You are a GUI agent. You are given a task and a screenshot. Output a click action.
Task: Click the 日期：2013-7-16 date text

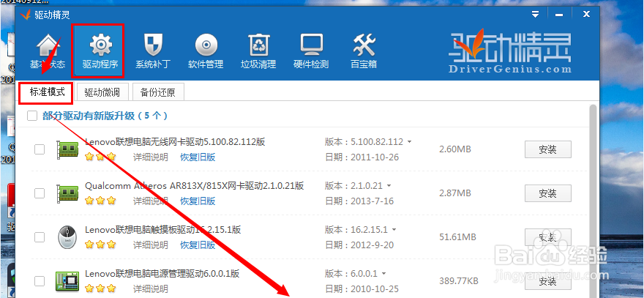359,201
